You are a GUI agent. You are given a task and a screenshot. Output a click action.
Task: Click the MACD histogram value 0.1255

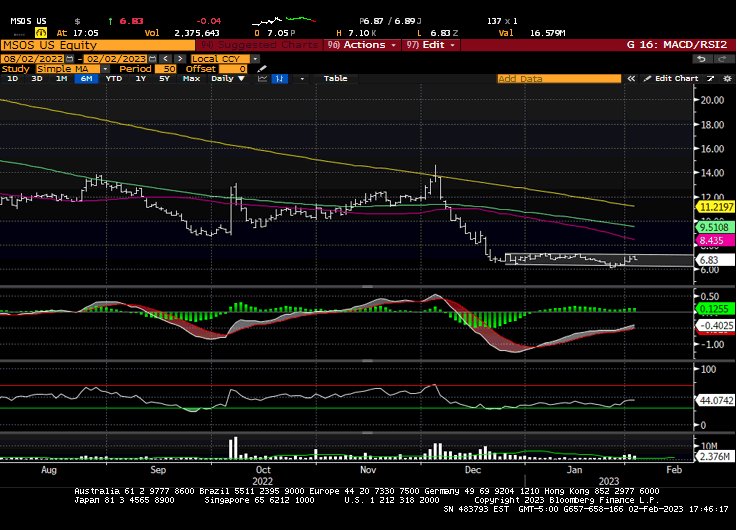(714, 309)
